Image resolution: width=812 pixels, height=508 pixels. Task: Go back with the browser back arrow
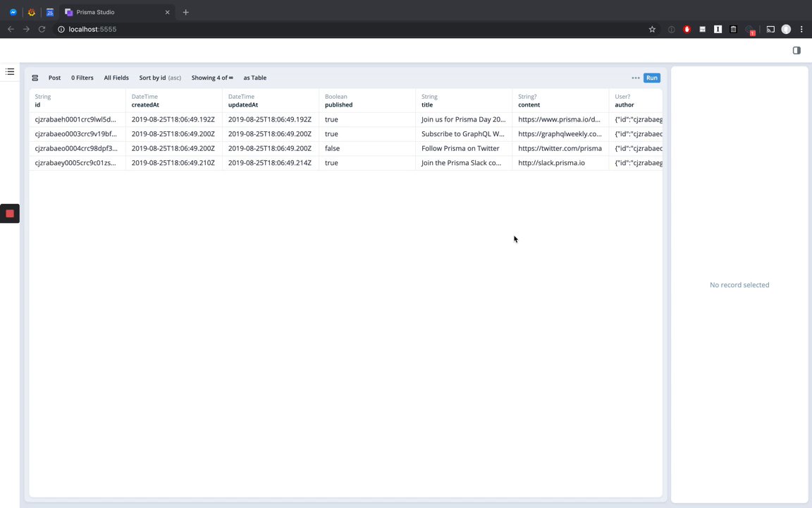(x=11, y=30)
